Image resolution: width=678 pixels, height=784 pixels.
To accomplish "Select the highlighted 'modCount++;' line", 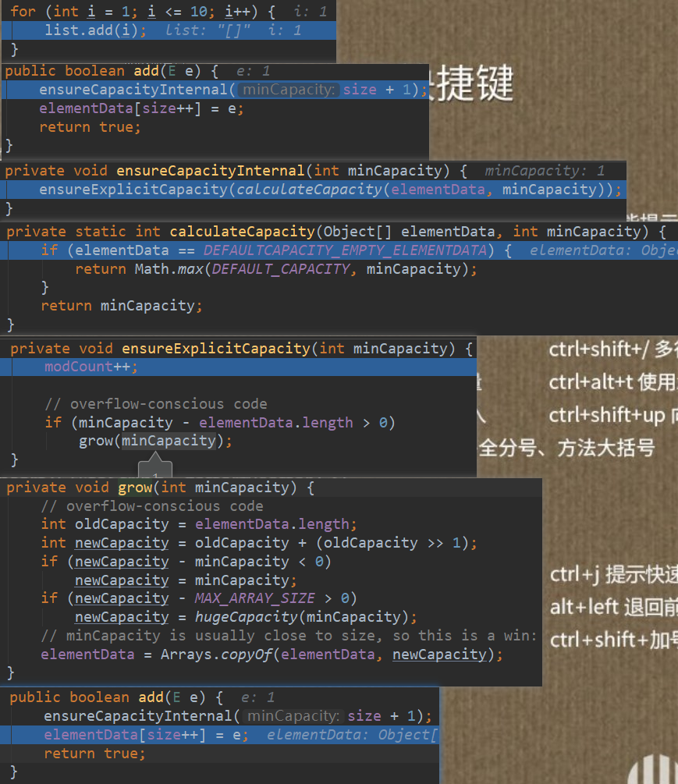I will [239, 367].
